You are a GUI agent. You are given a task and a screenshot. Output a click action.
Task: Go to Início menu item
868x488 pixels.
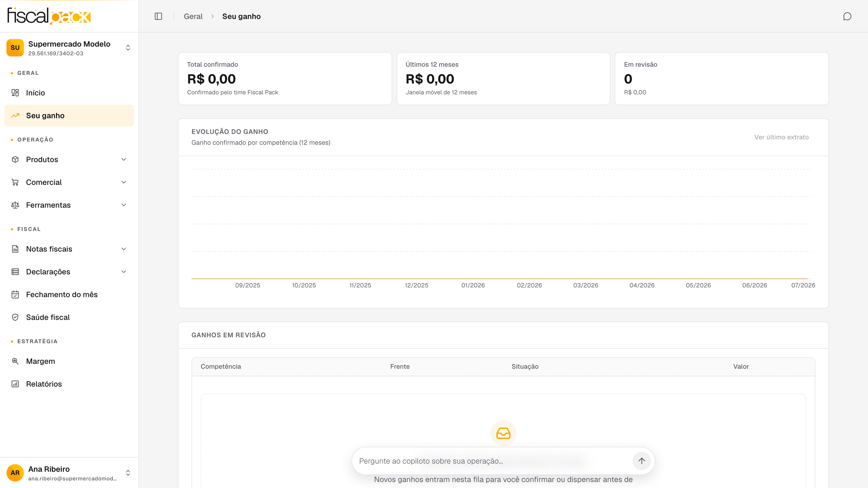coord(69,93)
